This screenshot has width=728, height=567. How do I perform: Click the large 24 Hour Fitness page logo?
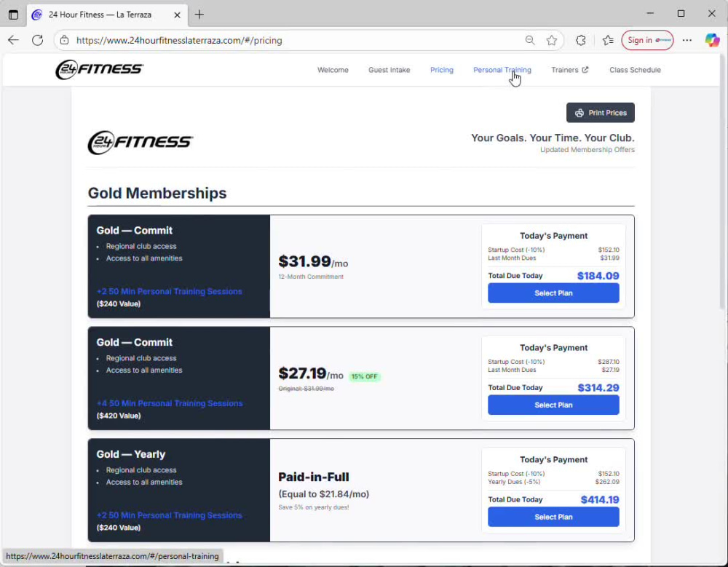click(x=141, y=143)
